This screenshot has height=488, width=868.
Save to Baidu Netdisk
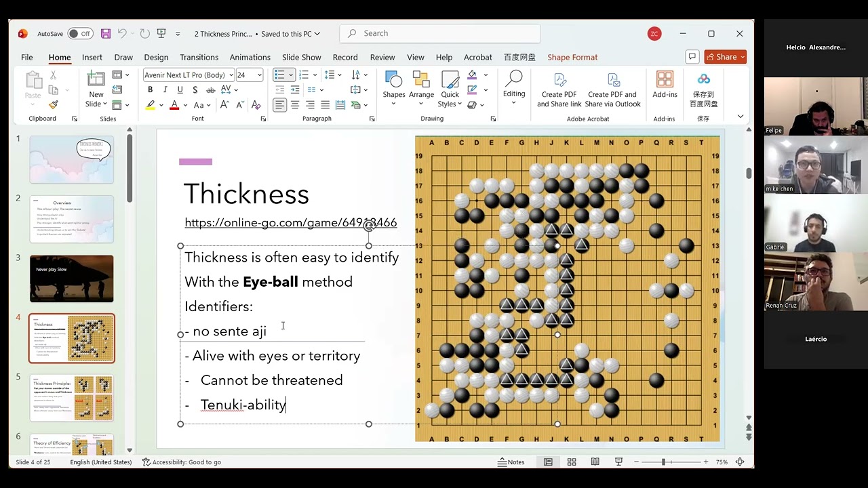[704, 89]
